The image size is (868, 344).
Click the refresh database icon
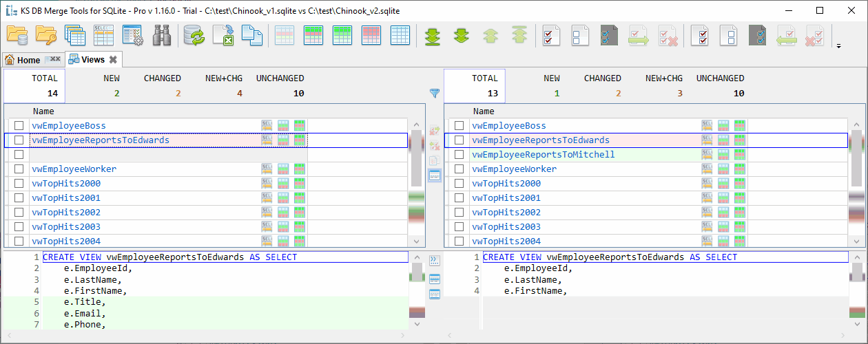[196, 35]
